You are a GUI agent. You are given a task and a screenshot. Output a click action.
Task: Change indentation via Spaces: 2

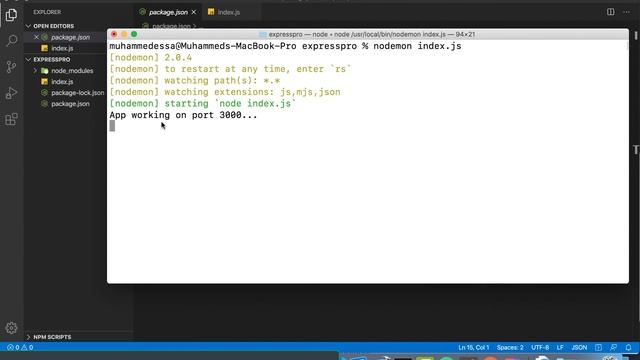click(x=510, y=347)
